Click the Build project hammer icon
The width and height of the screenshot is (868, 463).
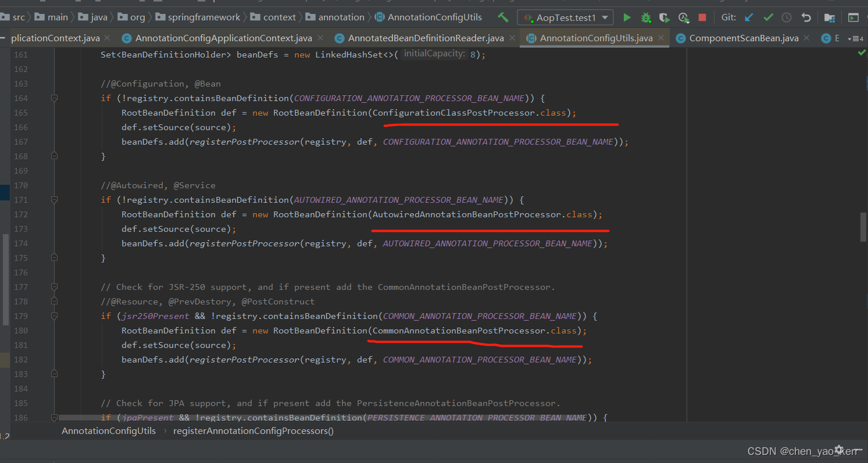point(503,17)
